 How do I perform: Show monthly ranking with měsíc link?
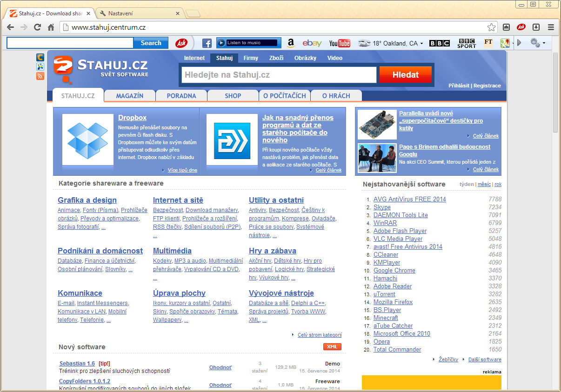coord(484,184)
